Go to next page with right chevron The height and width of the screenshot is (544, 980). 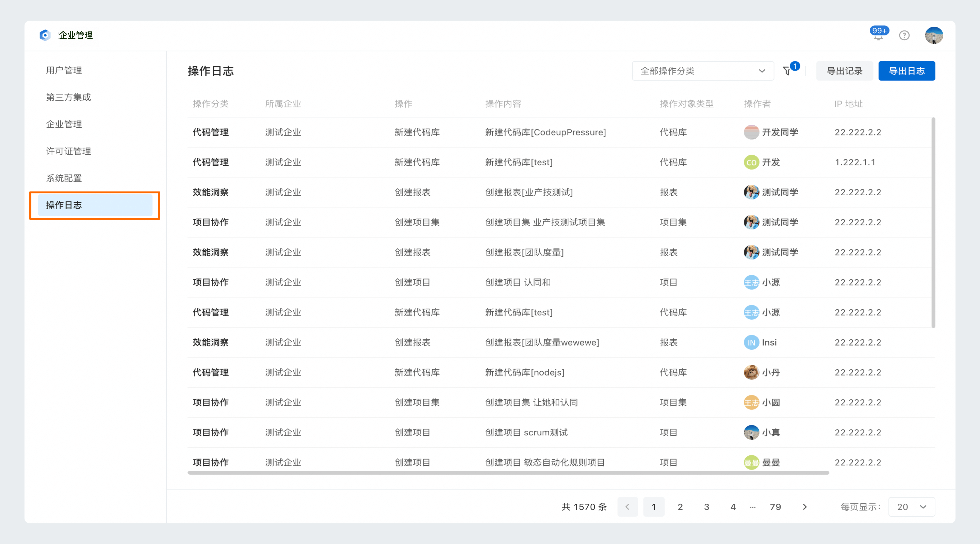[805, 507]
